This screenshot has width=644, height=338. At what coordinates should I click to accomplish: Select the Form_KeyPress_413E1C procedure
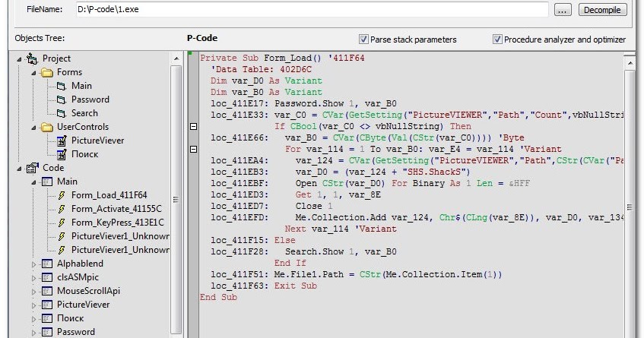point(117,223)
